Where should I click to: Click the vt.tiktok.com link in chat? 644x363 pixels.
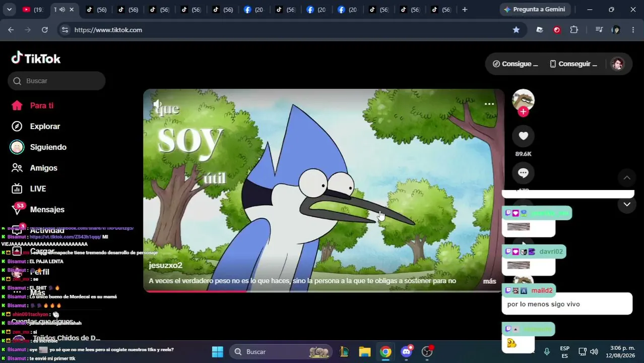pos(65,237)
